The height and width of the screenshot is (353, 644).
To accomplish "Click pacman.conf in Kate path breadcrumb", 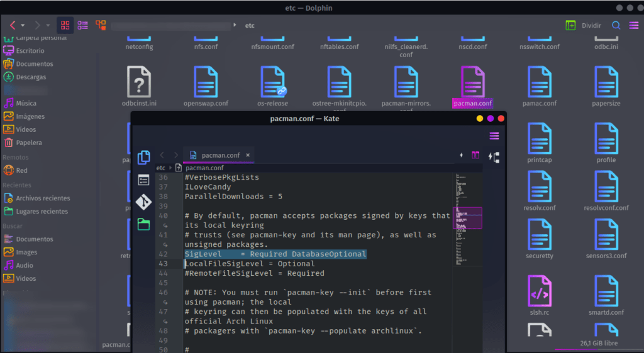I will point(204,168).
